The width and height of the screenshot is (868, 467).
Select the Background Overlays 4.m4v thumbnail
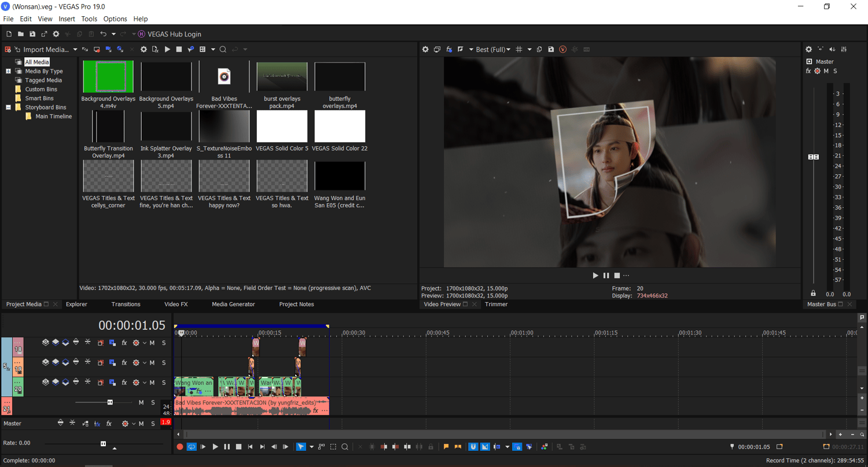point(108,76)
